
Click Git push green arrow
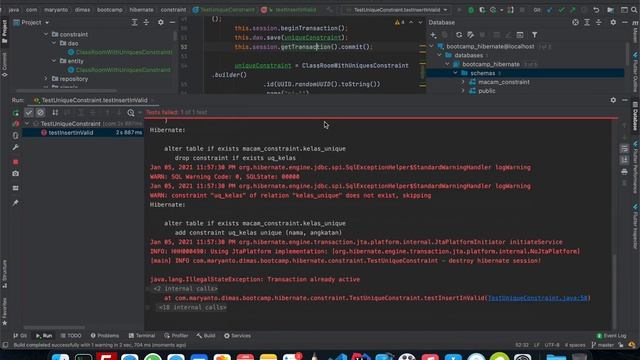573,10
